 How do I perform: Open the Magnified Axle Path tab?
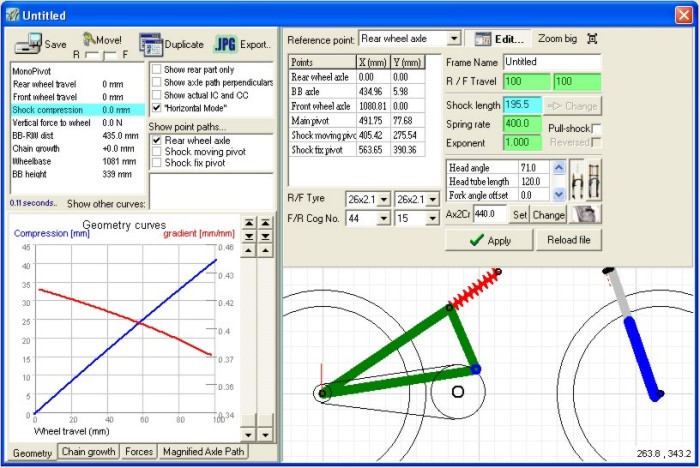(203, 452)
